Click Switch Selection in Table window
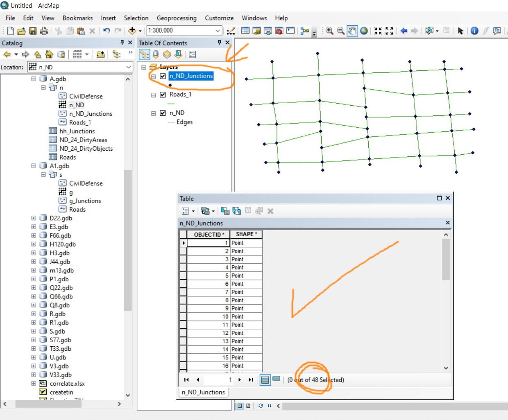 coord(237,211)
